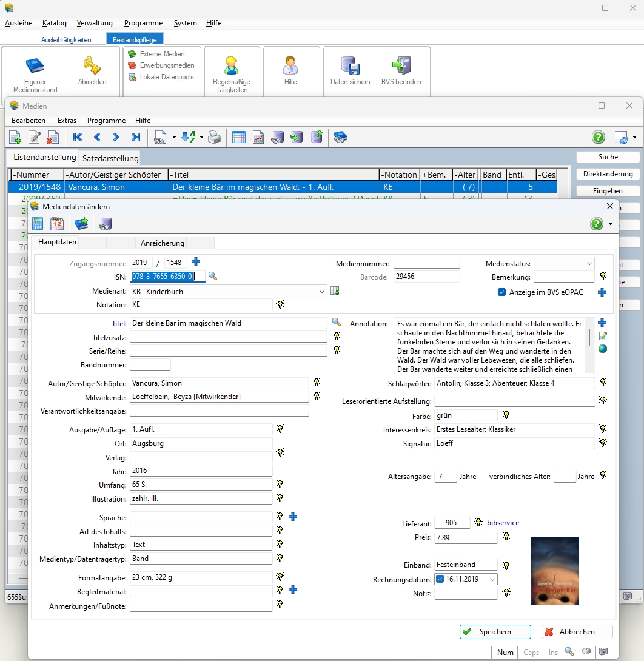Click the BVS beenden icon
Screen dimensions: 644x661
click(x=401, y=65)
